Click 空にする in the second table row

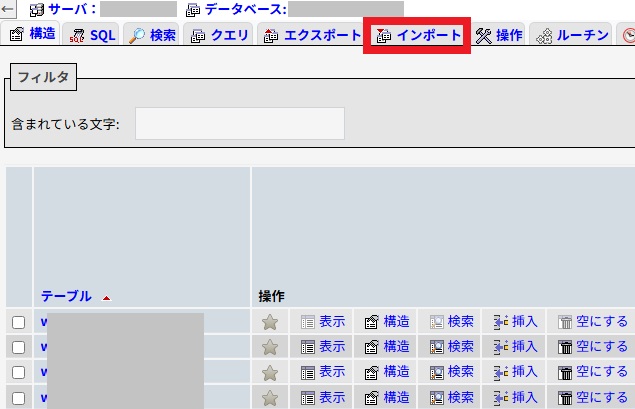593,347
